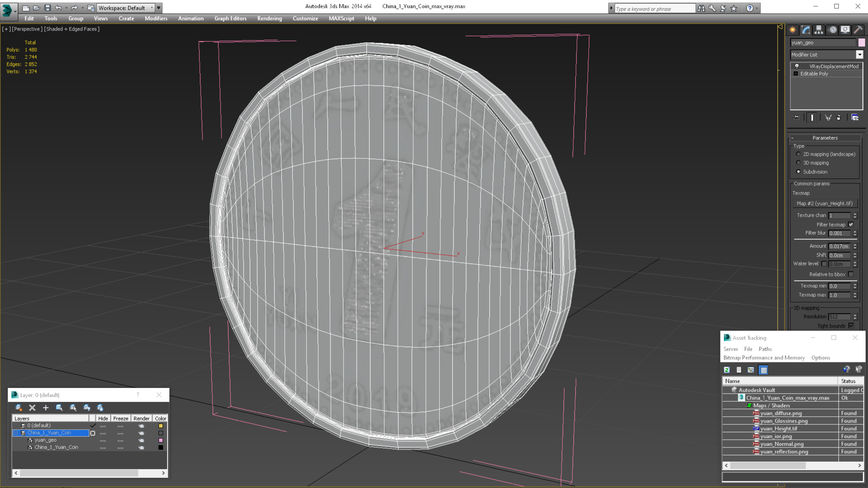868x488 pixels.
Task: Click yuan_geo layer row pink color swatch
Action: coord(161,440)
